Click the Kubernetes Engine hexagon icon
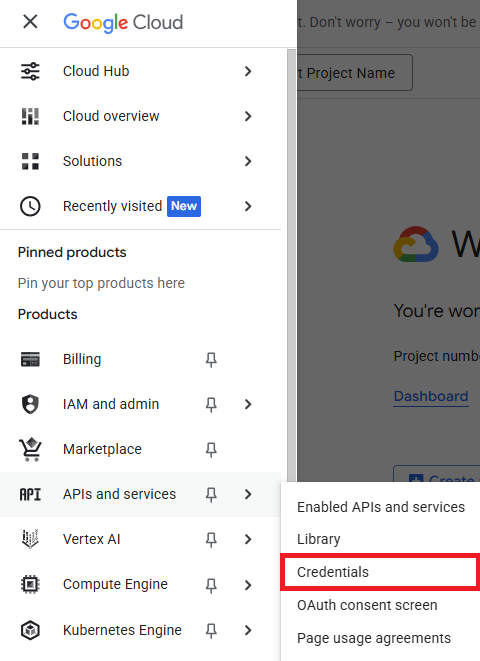Viewport: 480px width, 661px height. [30, 630]
